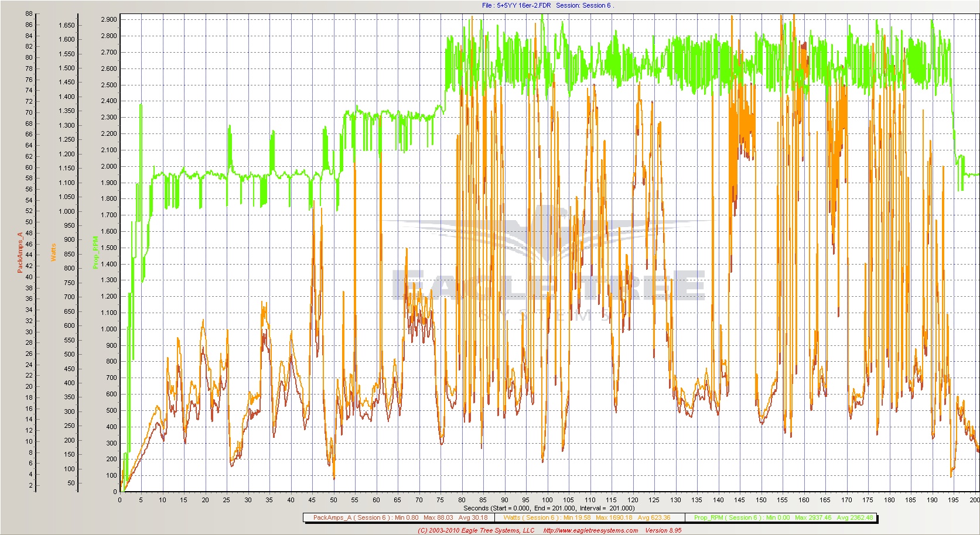The image size is (980, 535).
Task: Click the 'Version 8.95' footer text
Action: coord(663,530)
